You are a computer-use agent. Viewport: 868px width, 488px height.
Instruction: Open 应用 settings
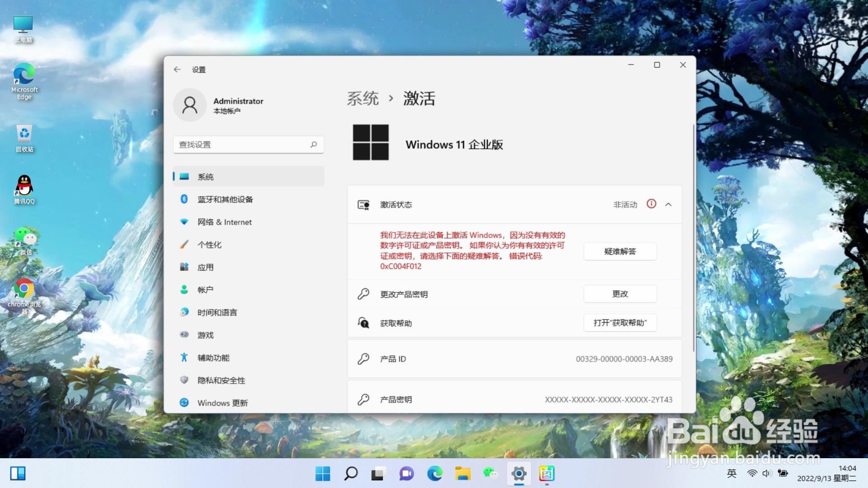248,267
